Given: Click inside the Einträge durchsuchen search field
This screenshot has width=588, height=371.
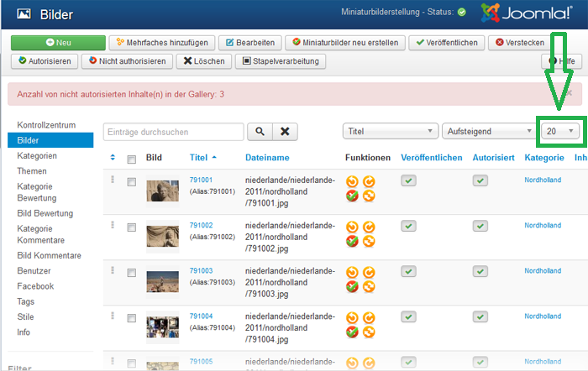Looking at the screenshot, I should click(x=174, y=132).
